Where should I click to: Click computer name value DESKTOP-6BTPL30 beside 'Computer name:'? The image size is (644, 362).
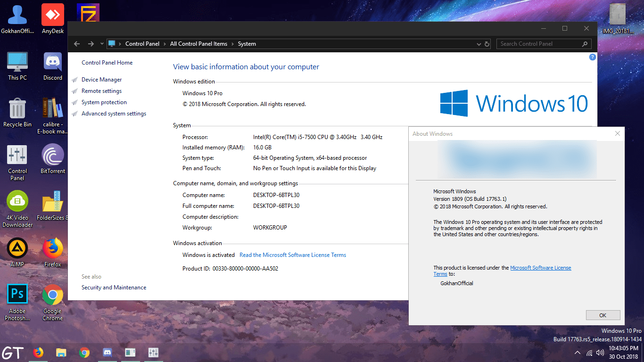[276, 195]
